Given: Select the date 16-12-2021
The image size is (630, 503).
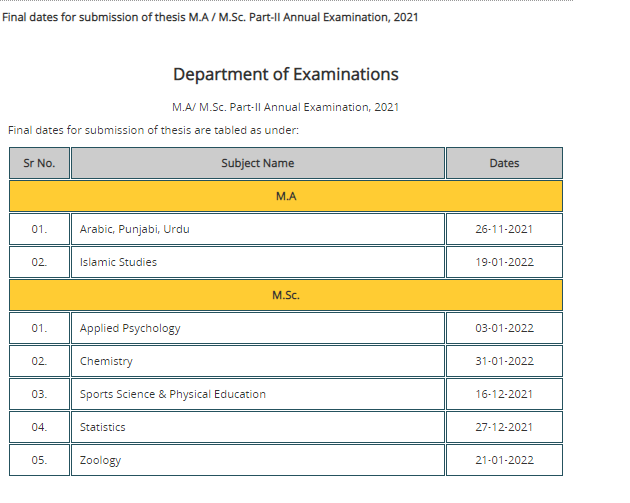Looking at the screenshot, I should pos(504,394).
